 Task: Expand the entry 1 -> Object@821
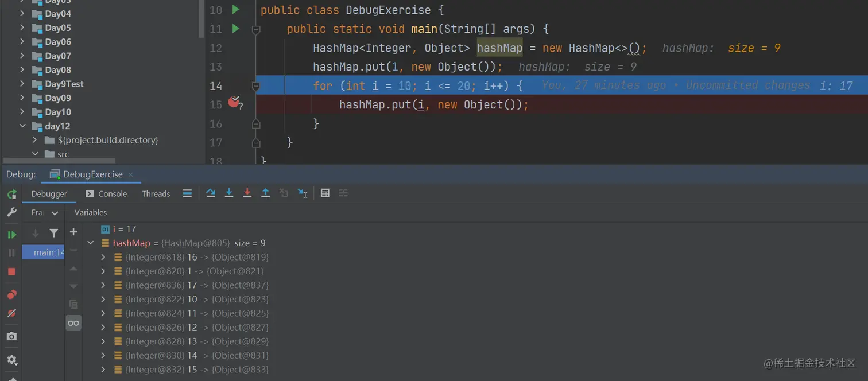coord(103,271)
